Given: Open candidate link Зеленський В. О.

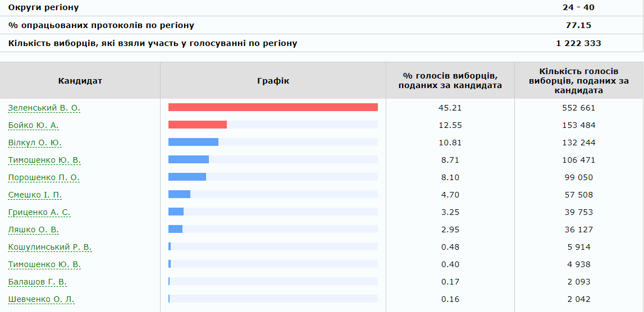Looking at the screenshot, I should (44, 108).
